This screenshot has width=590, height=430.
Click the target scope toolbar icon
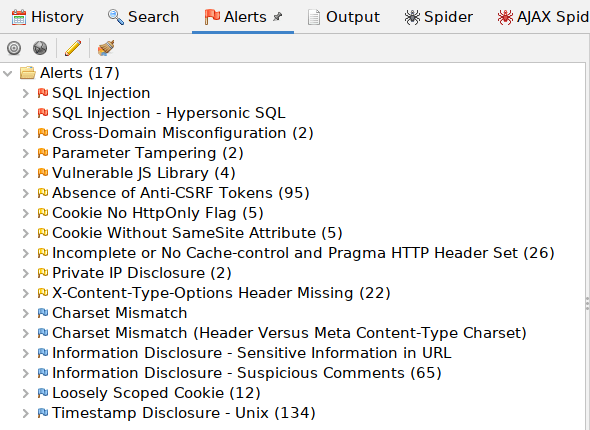14,48
